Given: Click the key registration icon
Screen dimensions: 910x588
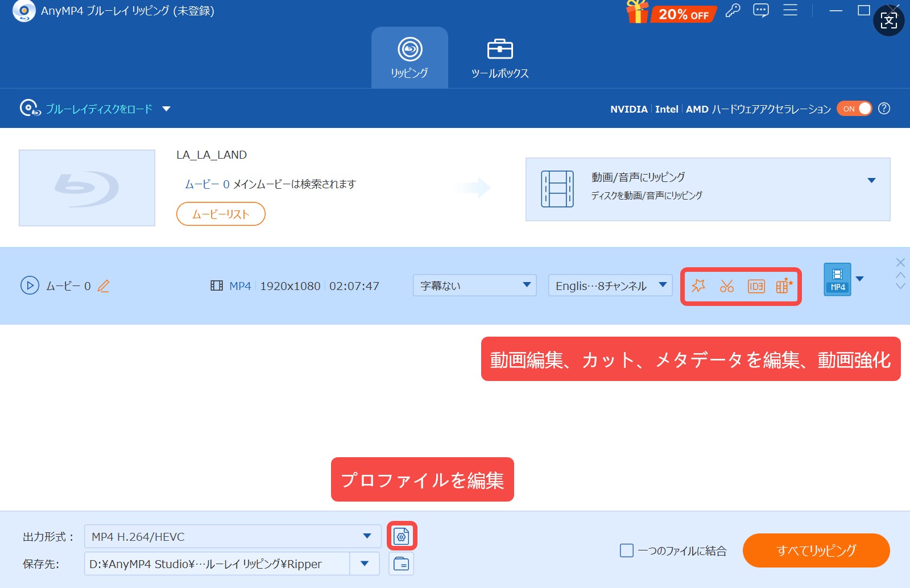Looking at the screenshot, I should (733, 10).
